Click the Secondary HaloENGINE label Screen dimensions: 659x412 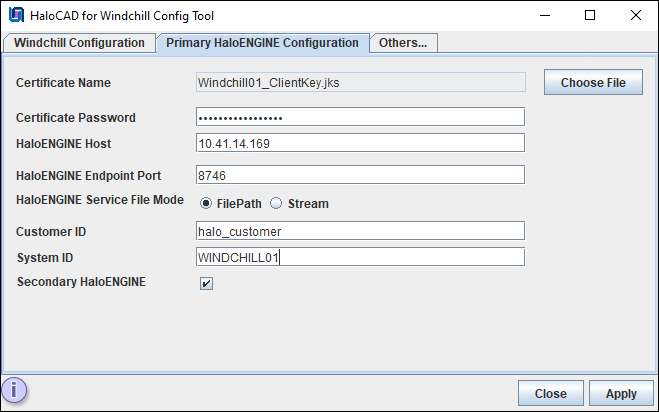tap(81, 282)
